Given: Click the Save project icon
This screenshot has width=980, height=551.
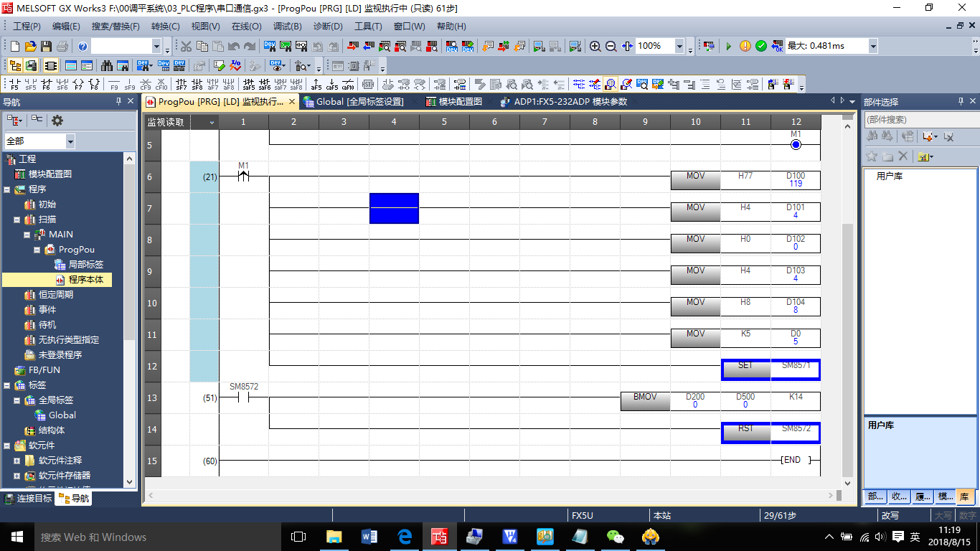Looking at the screenshot, I should click(46, 47).
